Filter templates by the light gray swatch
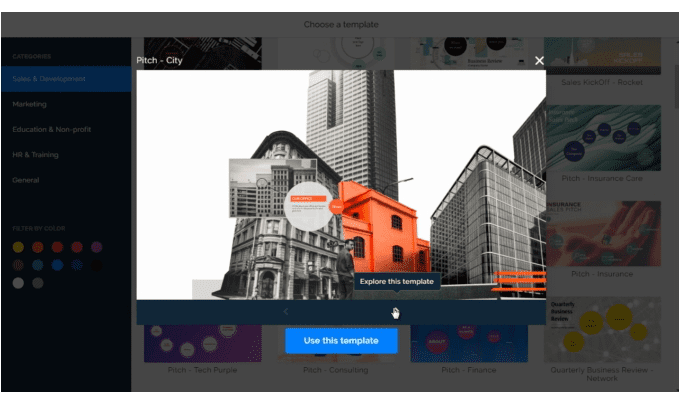 point(18,283)
